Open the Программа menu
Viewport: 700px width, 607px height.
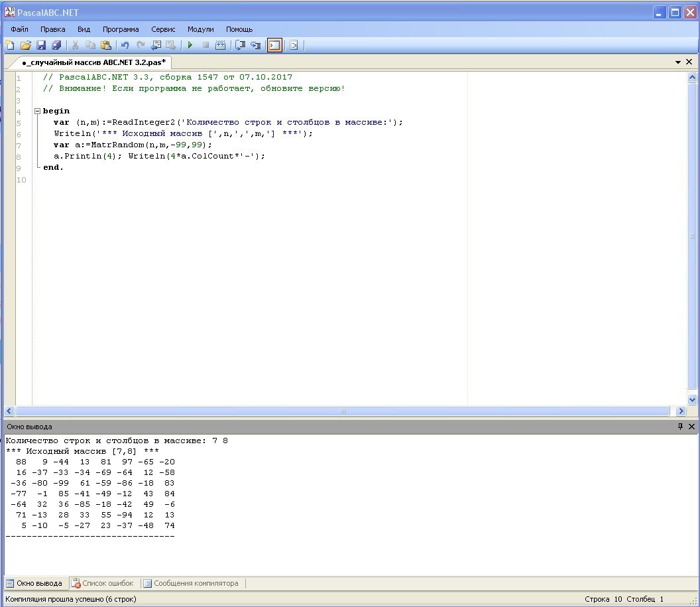coord(121,29)
